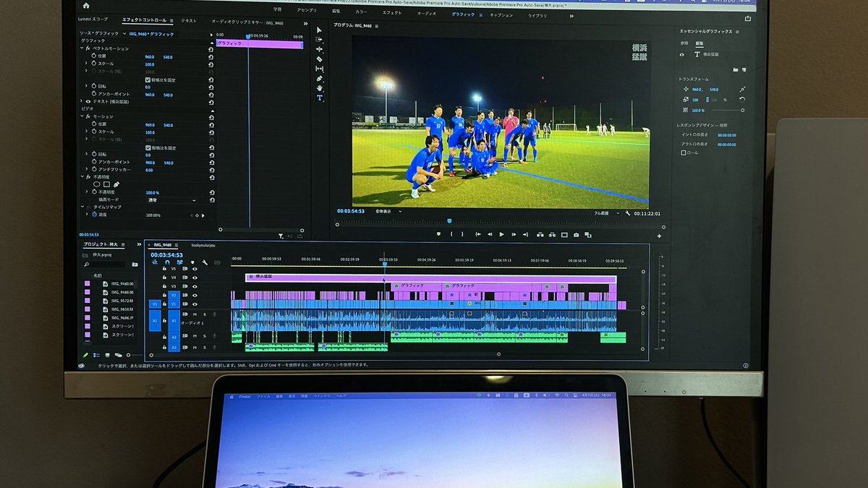Toggle 縦横比を固定 checkbox under ベクトルモーション

pos(148,80)
